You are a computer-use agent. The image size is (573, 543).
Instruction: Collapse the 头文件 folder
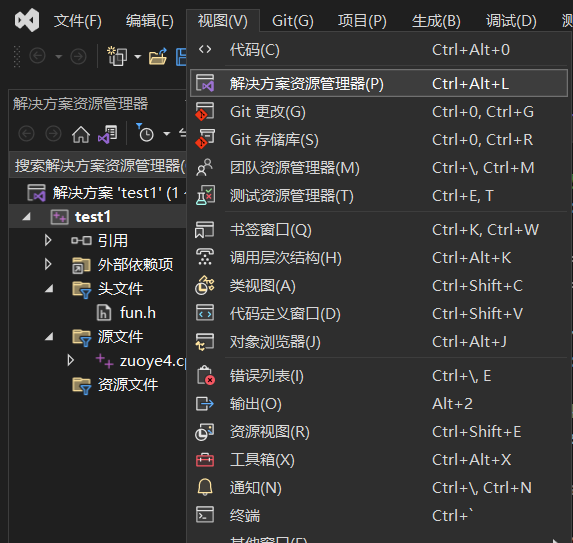click(49, 289)
